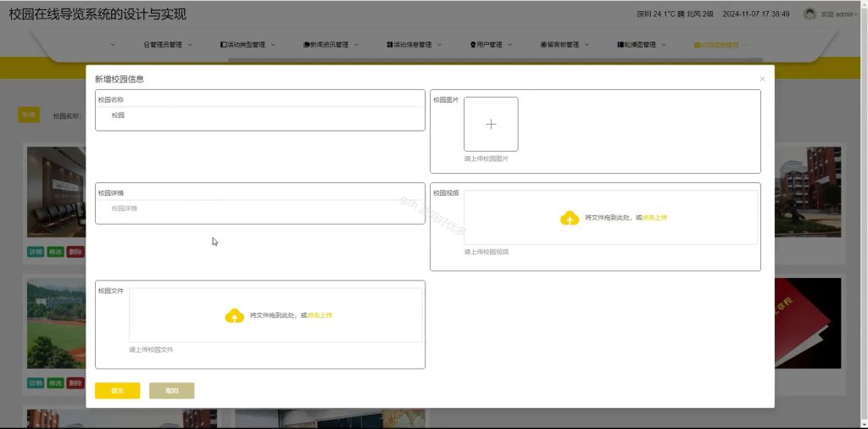This screenshot has height=429, width=868.
Task: Click the 深圳 weather text in header
Action: click(x=675, y=14)
